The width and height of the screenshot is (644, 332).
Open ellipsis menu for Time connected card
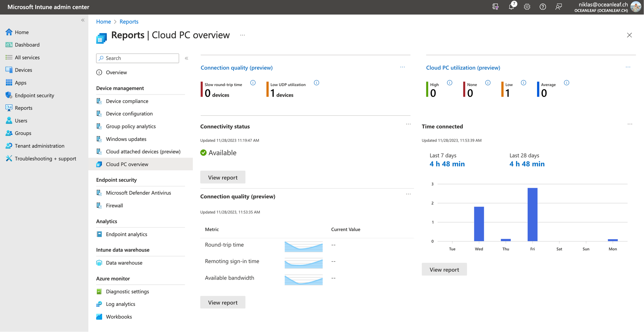(630, 124)
